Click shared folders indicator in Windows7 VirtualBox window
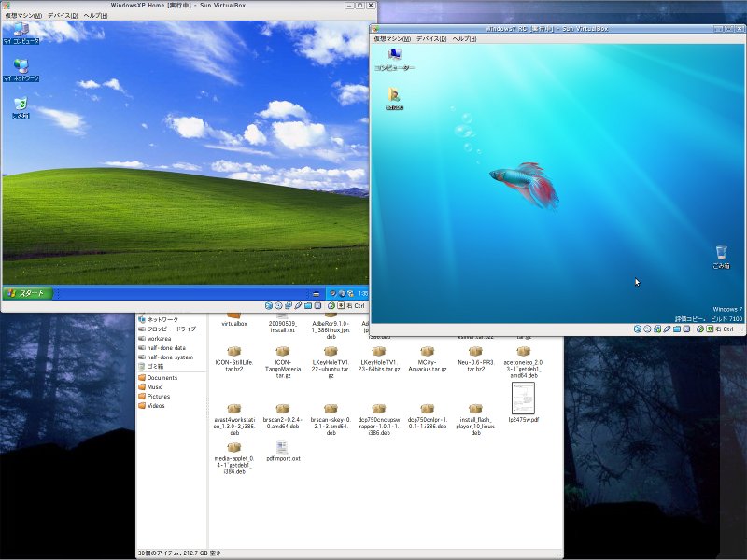This screenshot has height=560, width=747. (677, 329)
